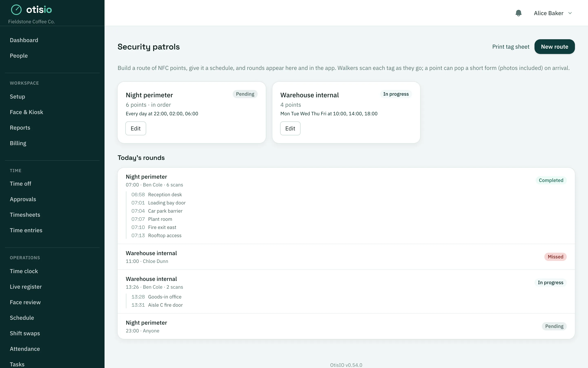Click the Every day at 22:00 schedule text
Viewport: 588px width, 368px height.
(x=162, y=114)
